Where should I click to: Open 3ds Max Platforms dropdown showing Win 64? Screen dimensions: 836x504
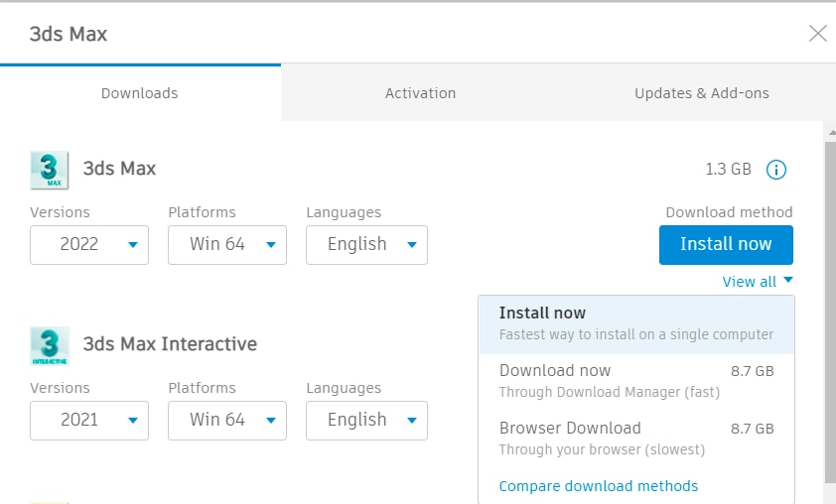pyautogui.click(x=227, y=244)
